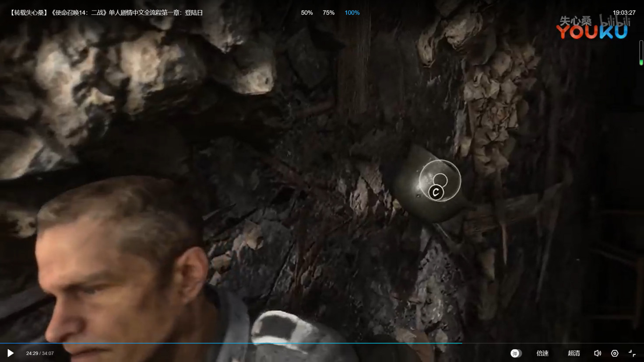Set video size to 75%
The image size is (644, 362).
tap(329, 13)
